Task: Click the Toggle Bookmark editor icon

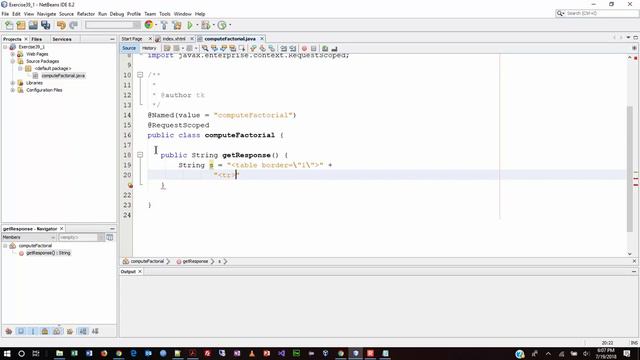Action: pyautogui.click(x=271, y=48)
